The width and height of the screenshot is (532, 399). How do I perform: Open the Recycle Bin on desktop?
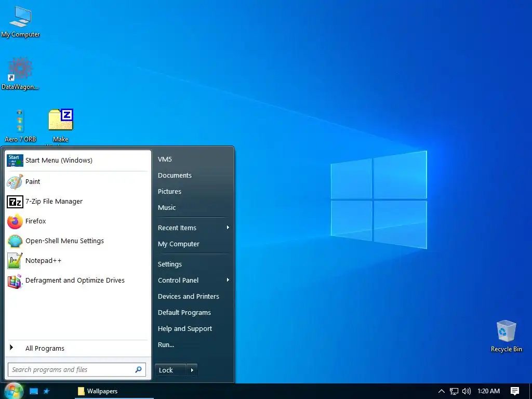[x=506, y=336]
